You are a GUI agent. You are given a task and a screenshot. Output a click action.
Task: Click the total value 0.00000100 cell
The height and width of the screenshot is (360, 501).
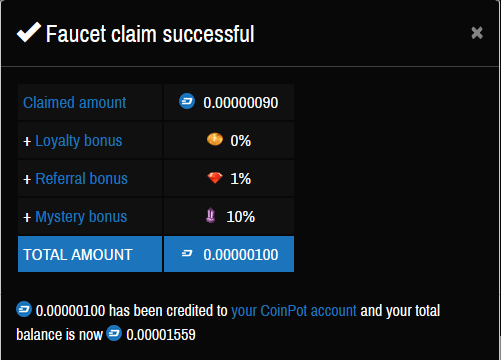(229, 254)
